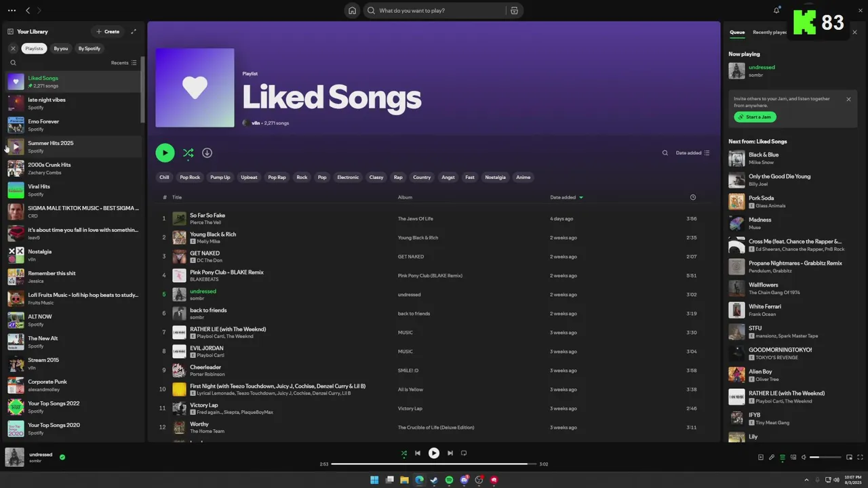Dismiss the Jam invitation card
The image size is (868, 488).
(x=848, y=99)
